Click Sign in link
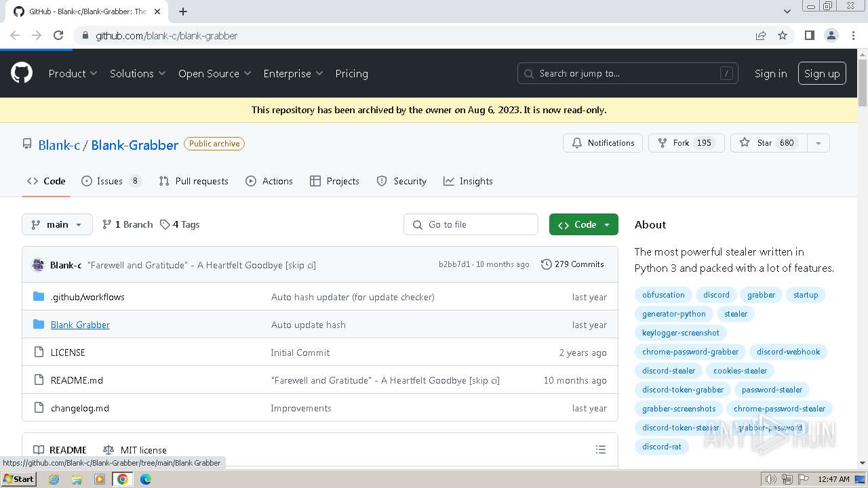The width and height of the screenshot is (868, 488). coord(771,73)
